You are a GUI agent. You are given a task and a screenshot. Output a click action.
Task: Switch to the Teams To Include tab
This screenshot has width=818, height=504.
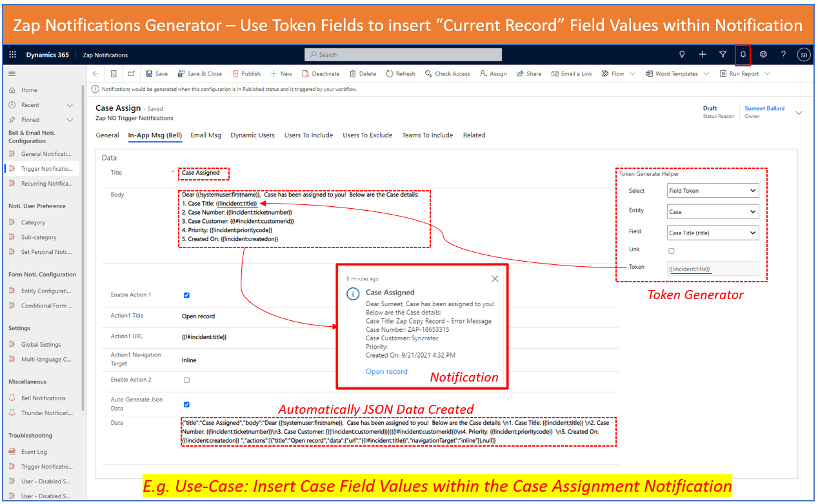[x=428, y=135]
